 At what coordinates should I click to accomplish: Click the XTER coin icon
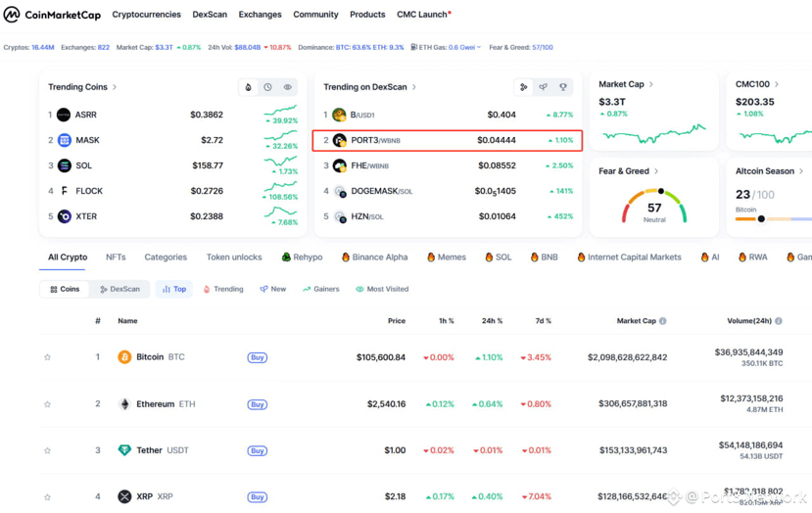[x=65, y=216]
